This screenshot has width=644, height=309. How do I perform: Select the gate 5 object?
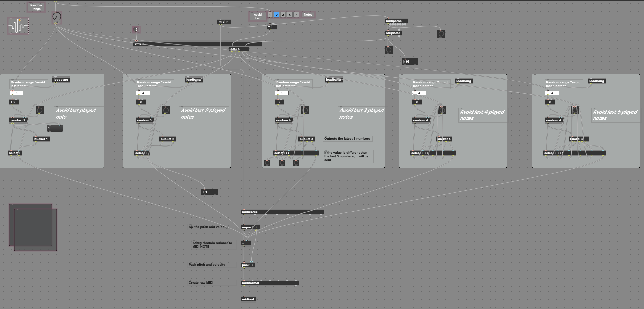tap(239, 49)
